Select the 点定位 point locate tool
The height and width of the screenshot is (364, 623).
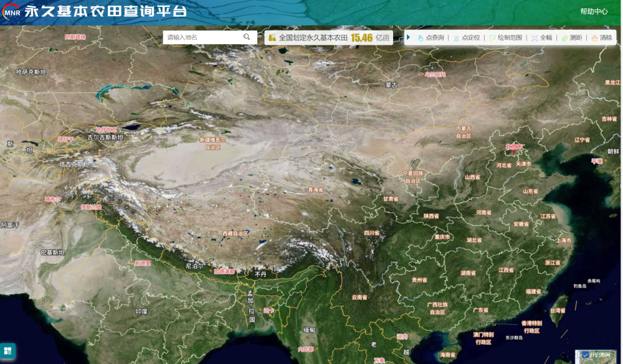467,38
